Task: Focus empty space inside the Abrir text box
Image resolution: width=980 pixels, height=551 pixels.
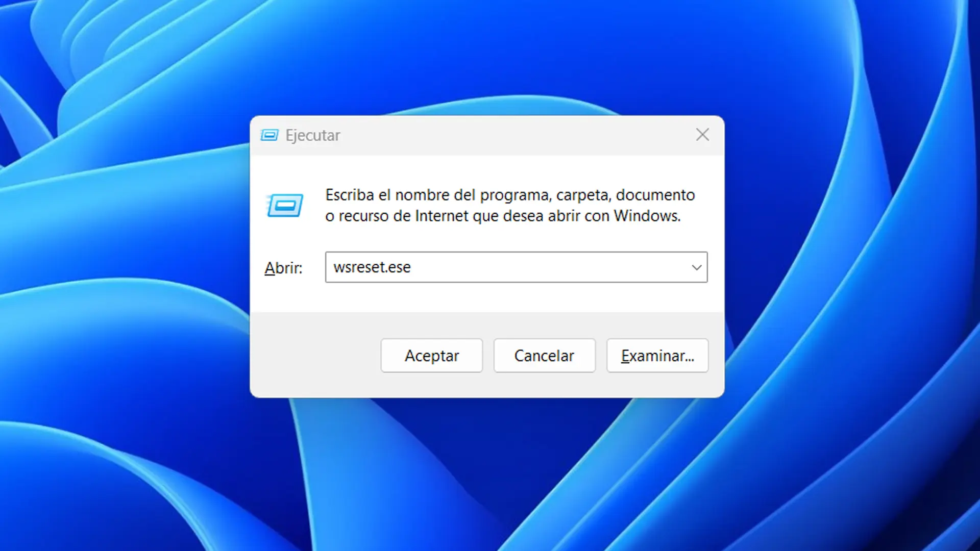Action: pos(551,267)
